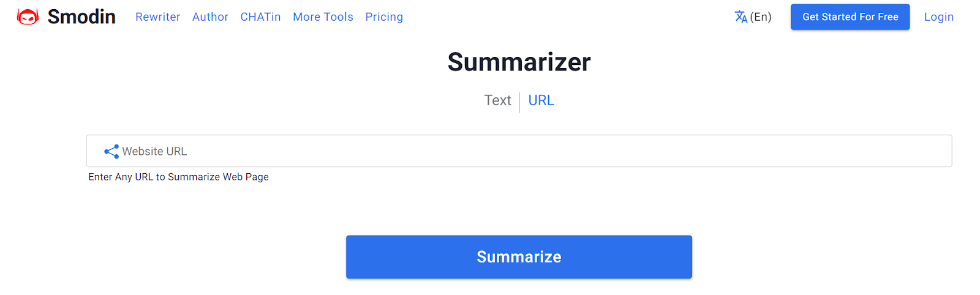This screenshot has width=980, height=295.
Task: Click the red Smodin mascot logo icon
Action: point(28,17)
